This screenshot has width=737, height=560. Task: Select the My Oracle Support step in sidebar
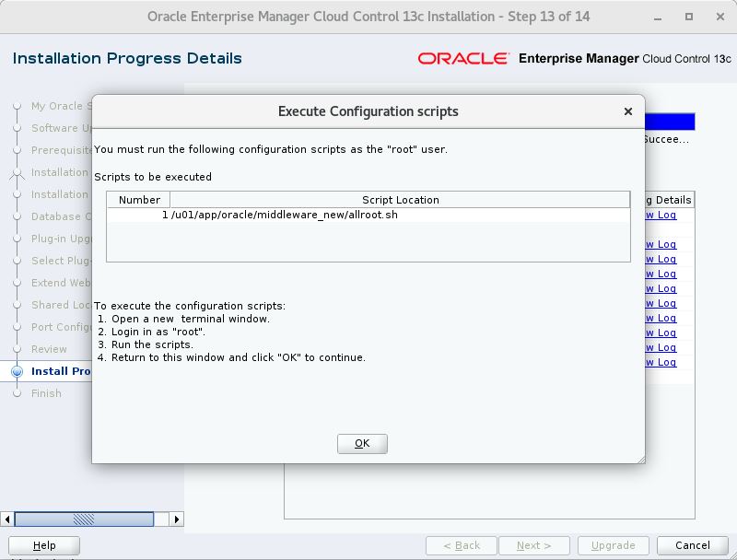pyautogui.click(x=61, y=106)
